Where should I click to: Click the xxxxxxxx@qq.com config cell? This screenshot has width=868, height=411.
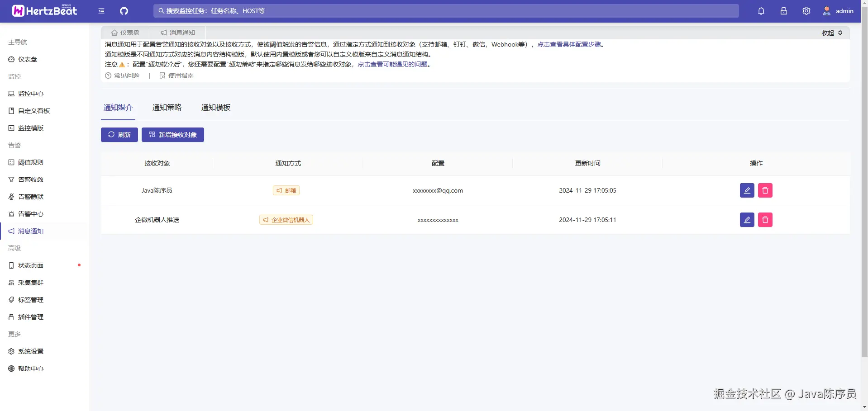[438, 190]
